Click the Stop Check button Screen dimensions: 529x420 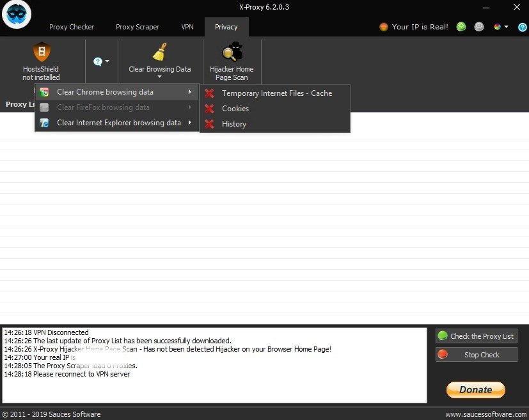pyautogui.click(x=476, y=355)
